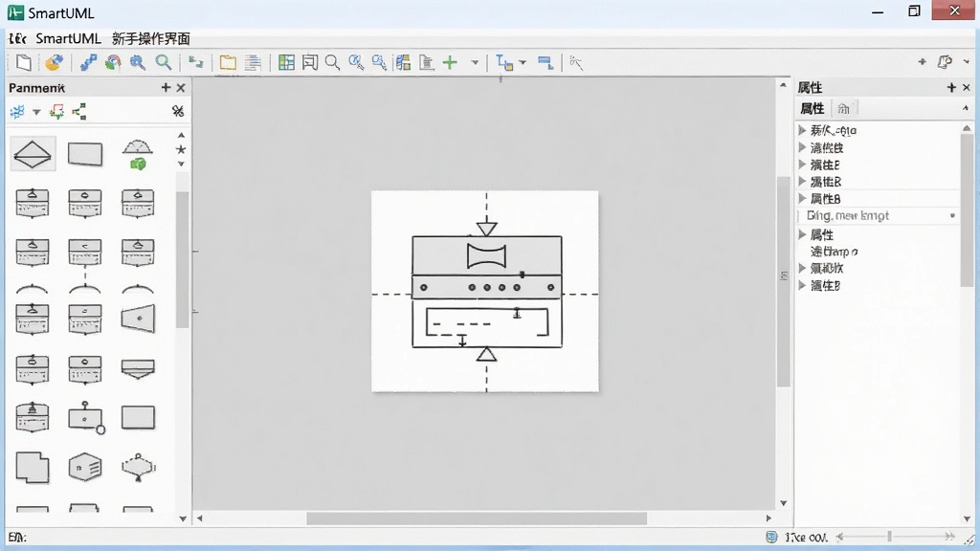Select the diamond shape in the palette
980x551 pixels.
[x=33, y=154]
